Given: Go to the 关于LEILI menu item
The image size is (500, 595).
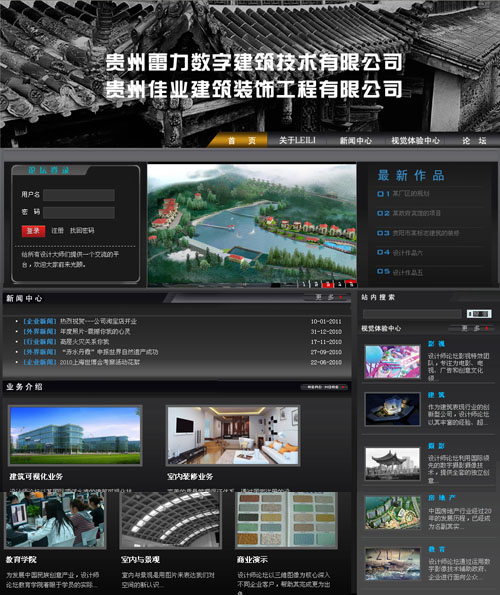Looking at the screenshot, I should tap(297, 140).
